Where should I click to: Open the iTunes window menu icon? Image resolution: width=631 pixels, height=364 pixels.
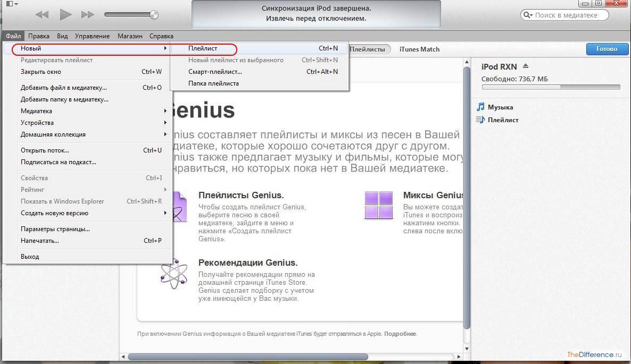pos(12,4)
